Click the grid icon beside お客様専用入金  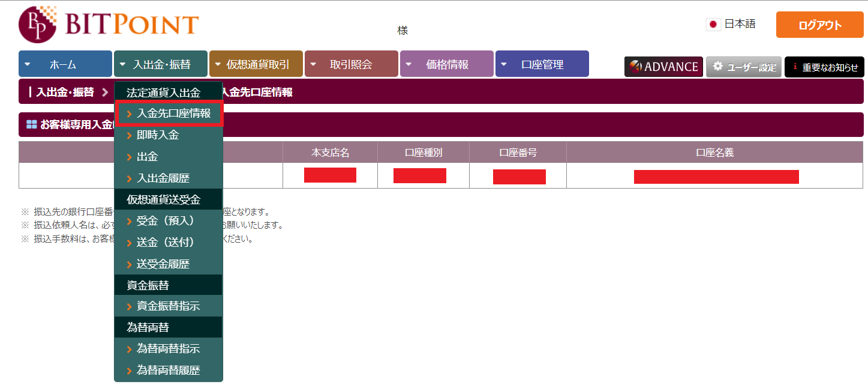(x=32, y=124)
